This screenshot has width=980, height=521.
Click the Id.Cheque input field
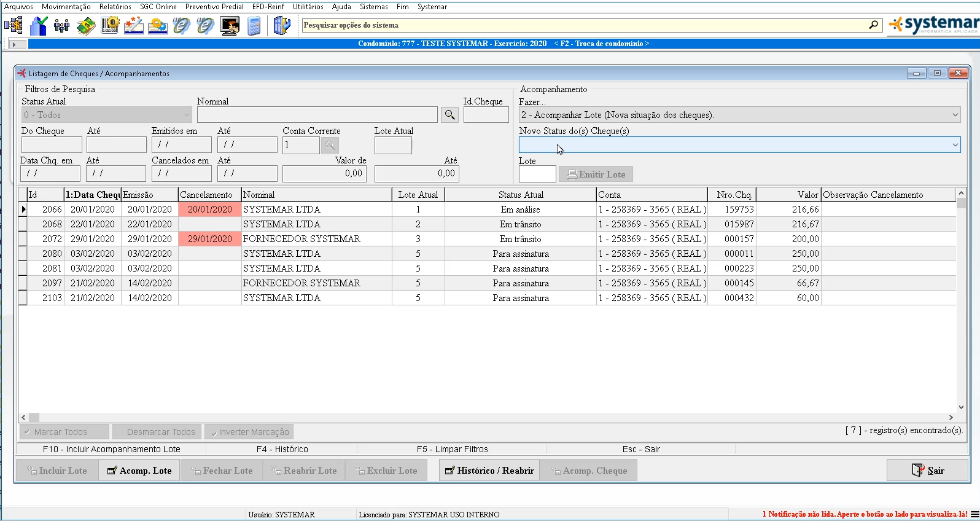coord(486,115)
